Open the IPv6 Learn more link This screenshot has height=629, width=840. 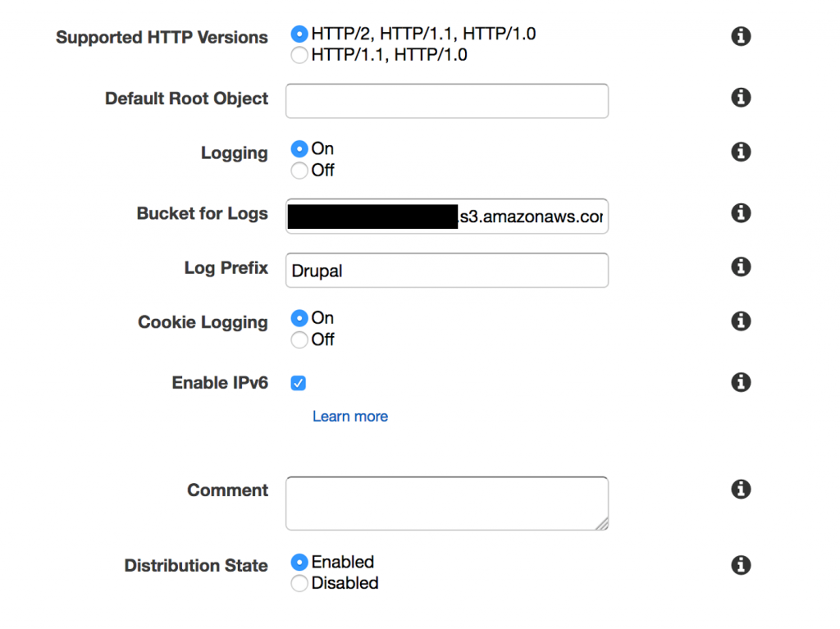click(349, 417)
